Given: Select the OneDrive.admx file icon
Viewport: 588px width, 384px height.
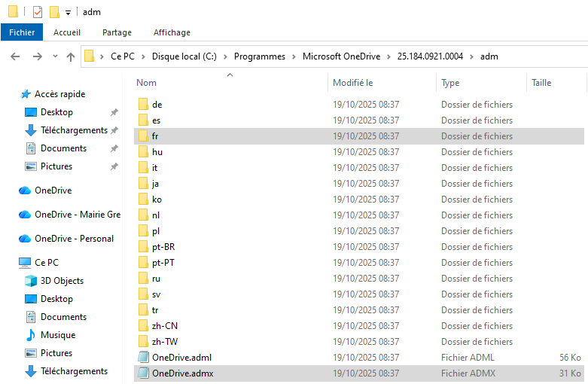Looking at the screenshot, I should point(144,373).
